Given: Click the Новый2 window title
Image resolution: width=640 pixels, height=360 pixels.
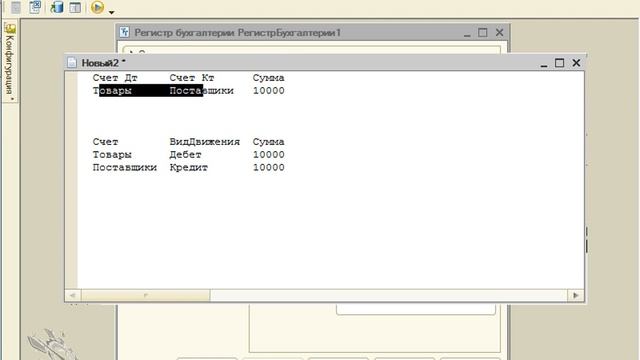Looking at the screenshot, I should click(103, 63).
